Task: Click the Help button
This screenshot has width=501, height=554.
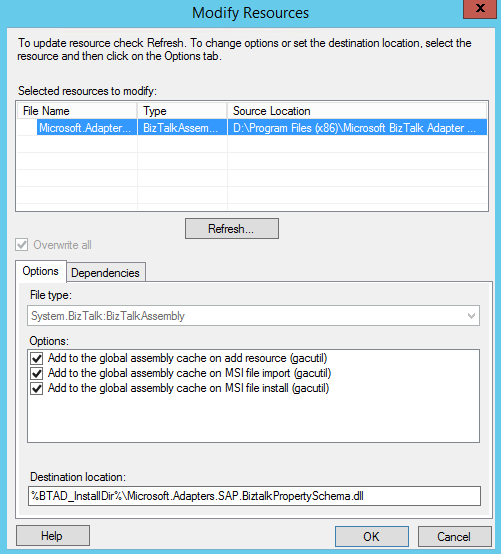Action: click(53, 536)
